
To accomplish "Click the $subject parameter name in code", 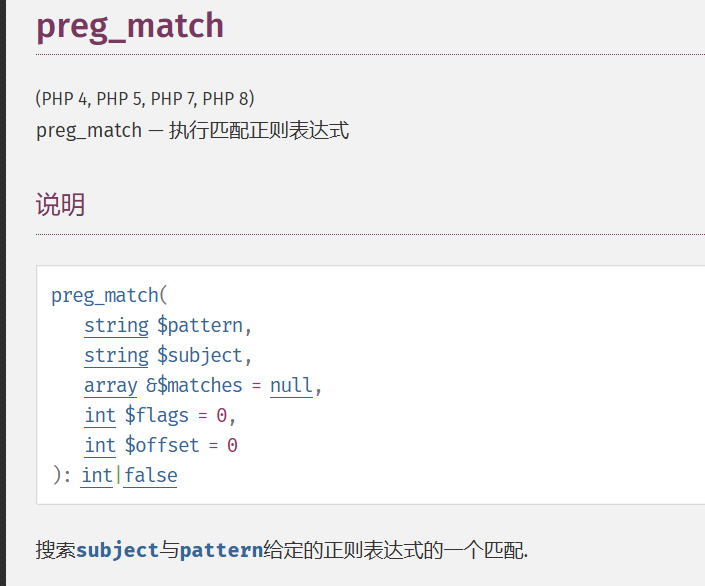I will [x=200, y=355].
